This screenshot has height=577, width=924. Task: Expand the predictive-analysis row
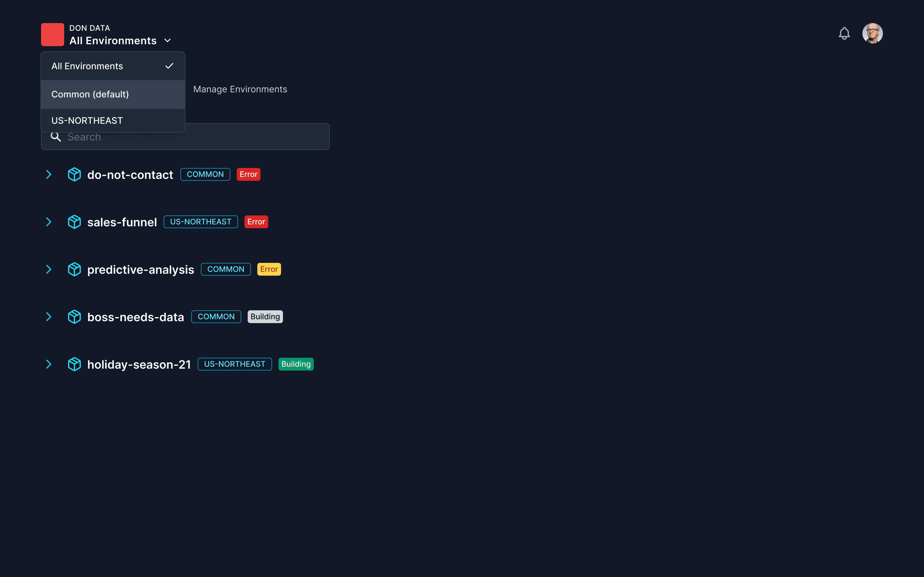click(48, 269)
